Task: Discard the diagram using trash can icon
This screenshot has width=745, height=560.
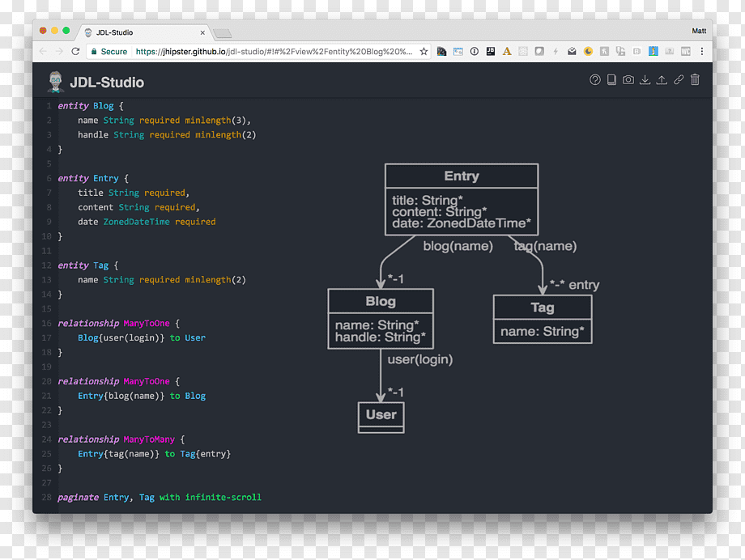Action: tap(695, 80)
